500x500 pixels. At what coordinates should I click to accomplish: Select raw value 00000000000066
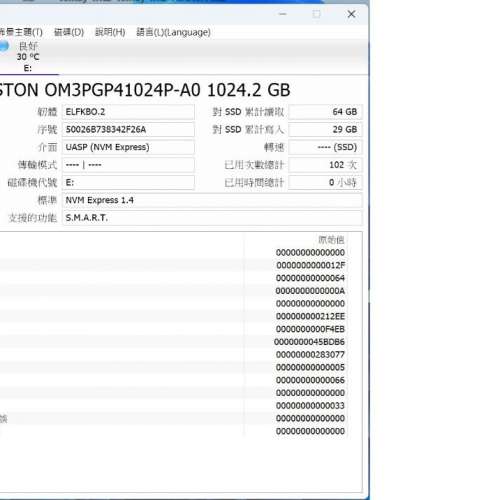coord(310,380)
